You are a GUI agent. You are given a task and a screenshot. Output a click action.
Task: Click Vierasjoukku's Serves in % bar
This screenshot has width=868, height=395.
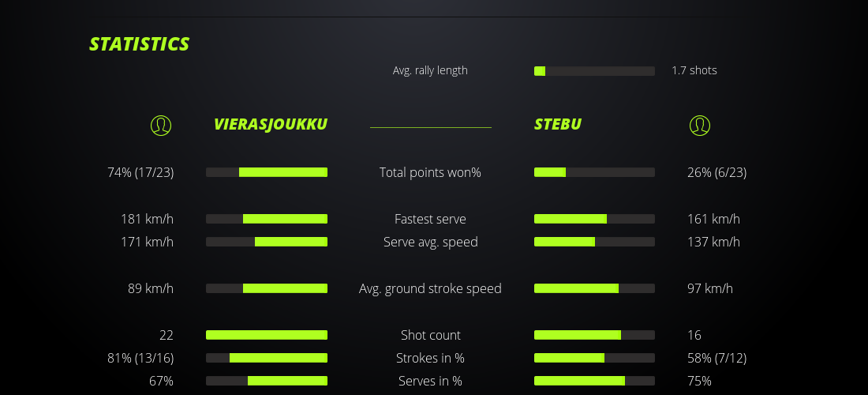[x=267, y=381]
